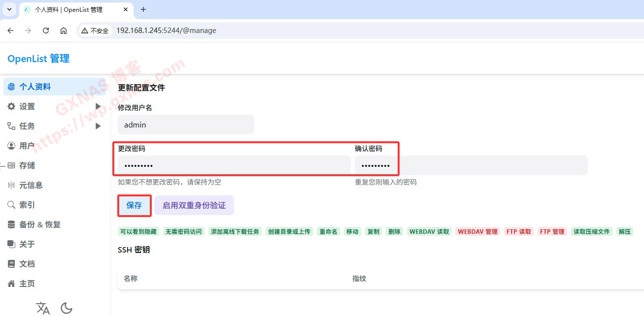Viewport: 644px width, 316px height.
Task: Click the database icon beside 备份 & 恢复
Action: [x=11, y=224]
